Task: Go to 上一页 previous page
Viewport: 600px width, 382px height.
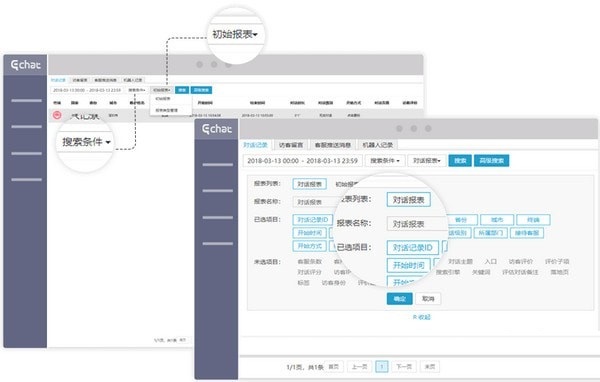Action: pos(359,367)
